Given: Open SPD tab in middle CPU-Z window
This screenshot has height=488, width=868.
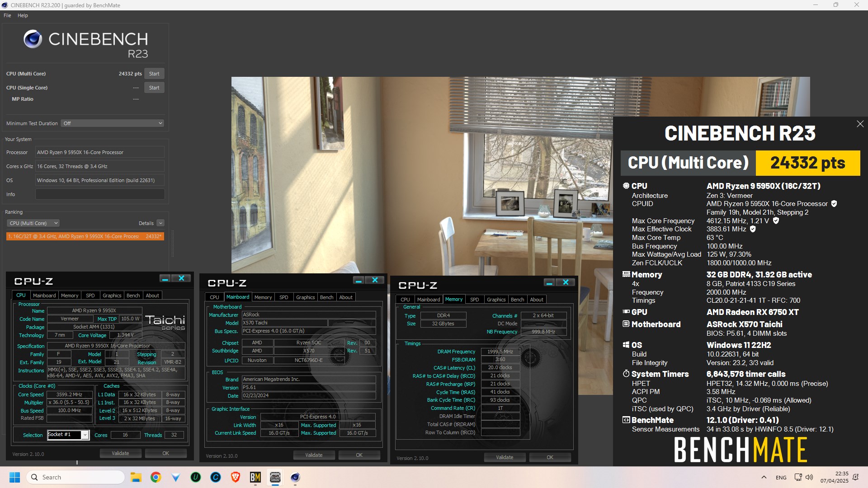Looking at the screenshot, I should point(283,297).
